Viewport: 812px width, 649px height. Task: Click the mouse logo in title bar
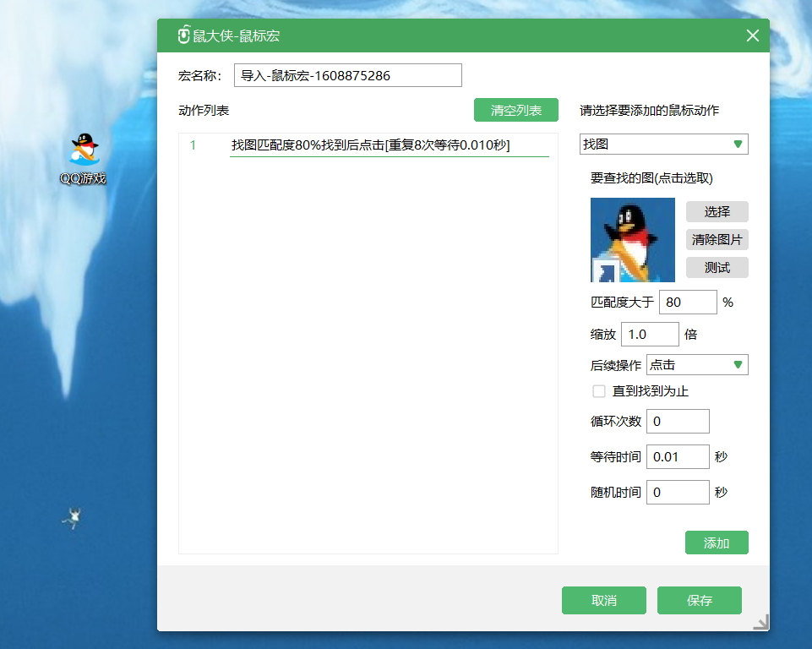[x=183, y=35]
